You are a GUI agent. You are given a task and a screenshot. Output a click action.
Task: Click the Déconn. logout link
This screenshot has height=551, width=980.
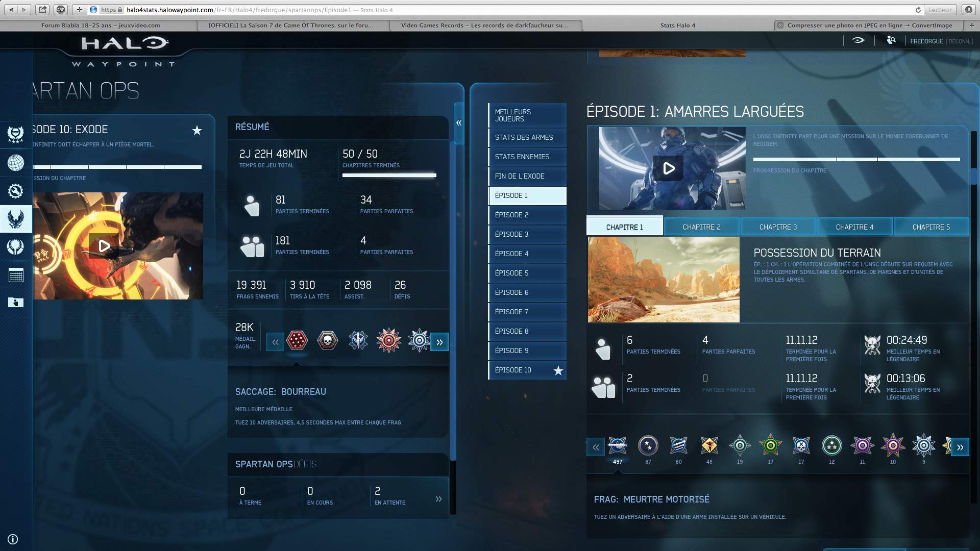point(960,41)
